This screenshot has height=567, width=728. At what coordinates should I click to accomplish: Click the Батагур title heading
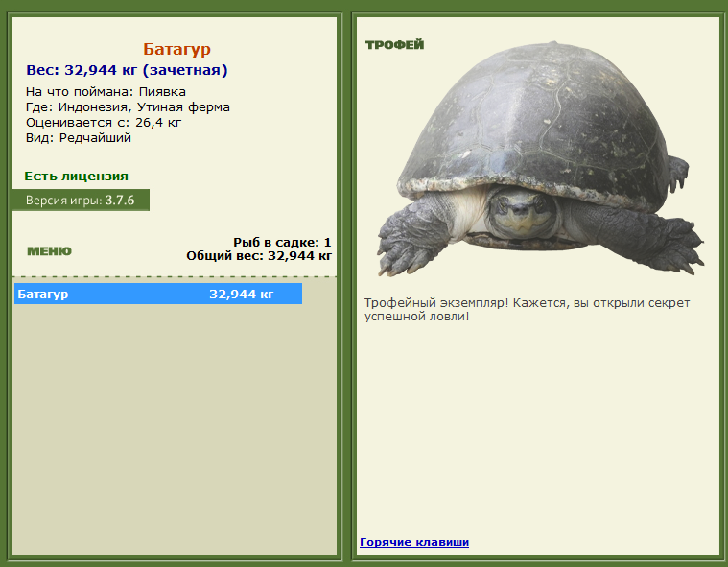pos(176,49)
